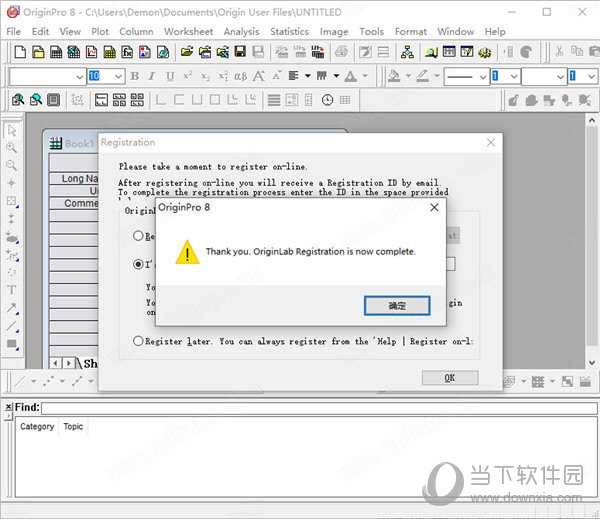
Task: Click the New Project icon
Action: point(20,52)
